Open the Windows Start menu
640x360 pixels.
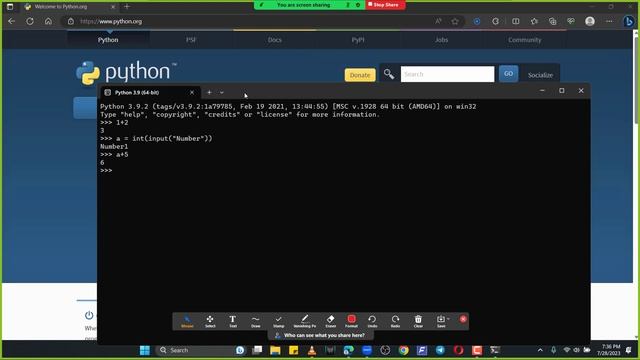pyautogui.click(x=144, y=350)
